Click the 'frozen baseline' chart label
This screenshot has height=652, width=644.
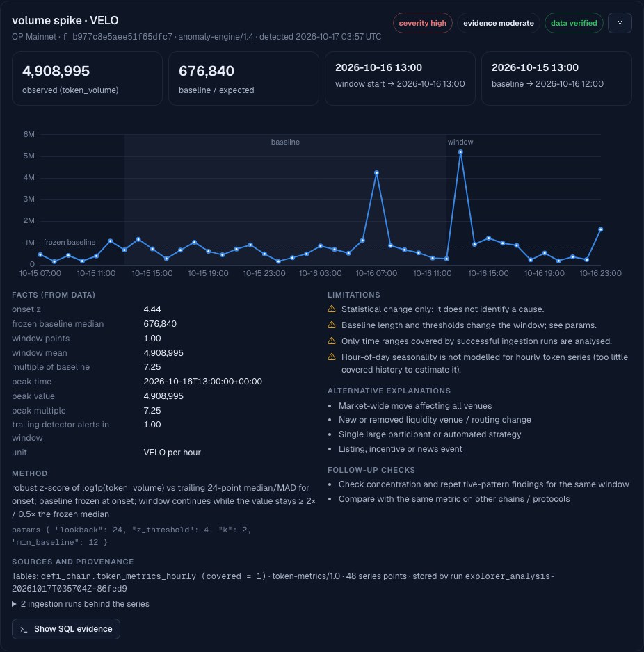pyautogui.click(x=70, y=242)
